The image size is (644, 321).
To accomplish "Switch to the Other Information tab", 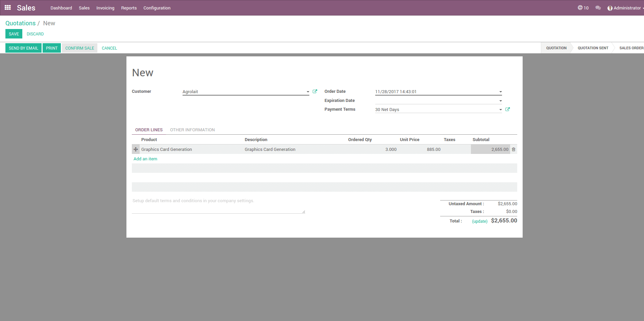I will [192, 130].
